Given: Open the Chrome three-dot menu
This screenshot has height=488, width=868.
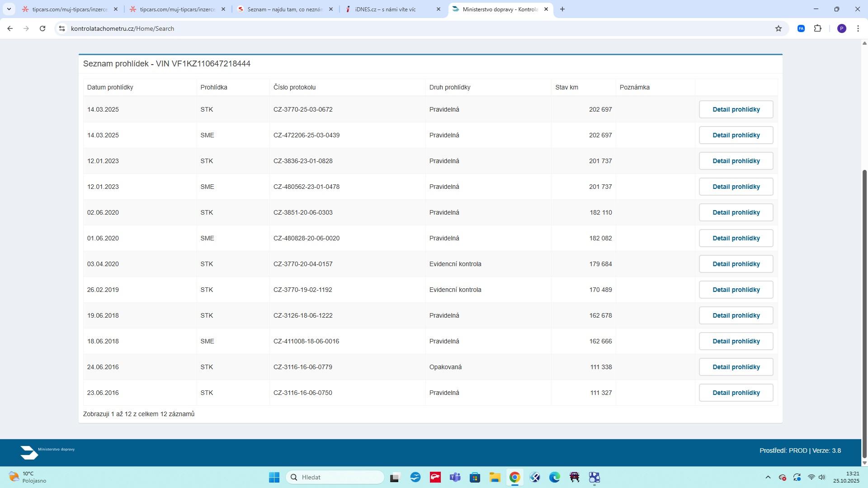Looking at the screenshot, I should 858,28.
